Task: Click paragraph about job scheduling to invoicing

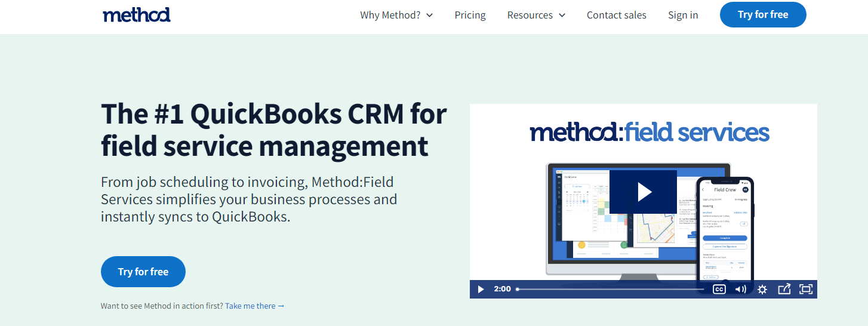Action: click(249, 199)
